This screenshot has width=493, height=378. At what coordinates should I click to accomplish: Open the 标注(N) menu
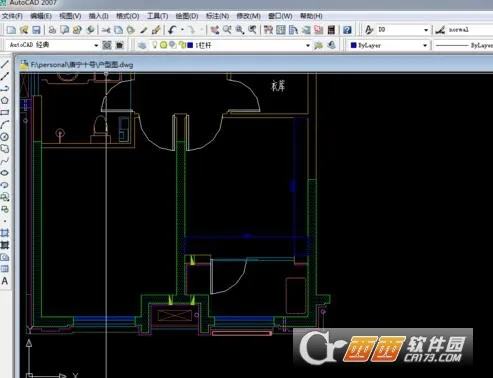coord(217,16)
